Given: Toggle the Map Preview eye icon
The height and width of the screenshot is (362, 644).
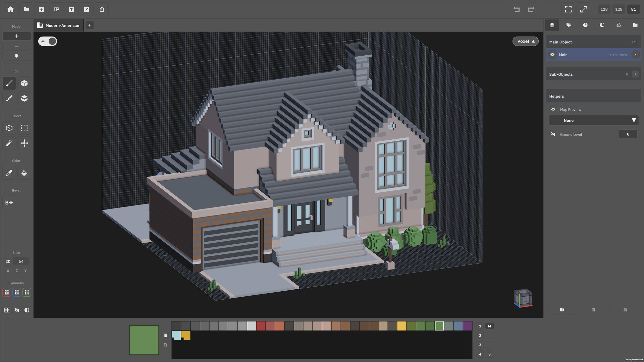Looking at the screenshot, I should pos(553,110).
